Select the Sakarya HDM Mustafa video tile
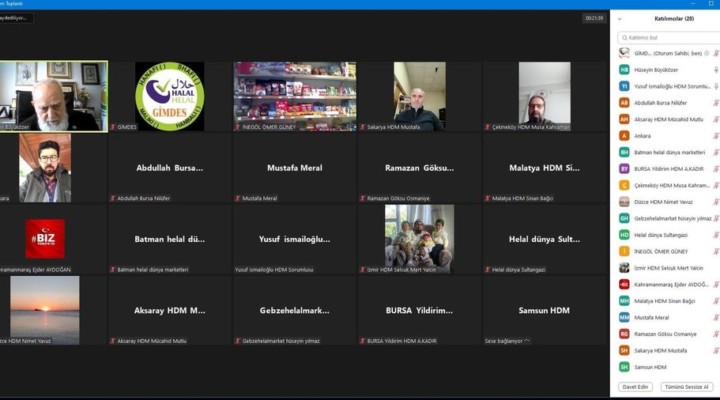Image resolution: width=720 pixels, height=400 pixels. click(420, 96)
